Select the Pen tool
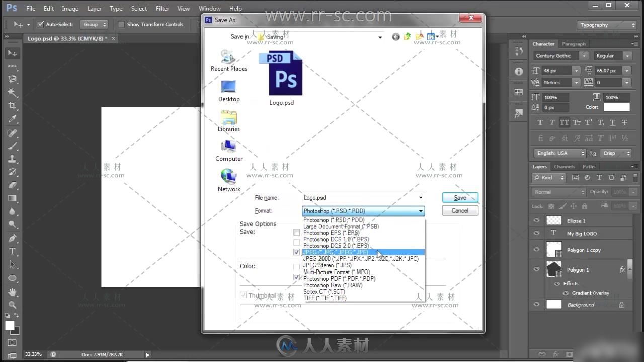644x362 pixels. click(x=12, y=238)
